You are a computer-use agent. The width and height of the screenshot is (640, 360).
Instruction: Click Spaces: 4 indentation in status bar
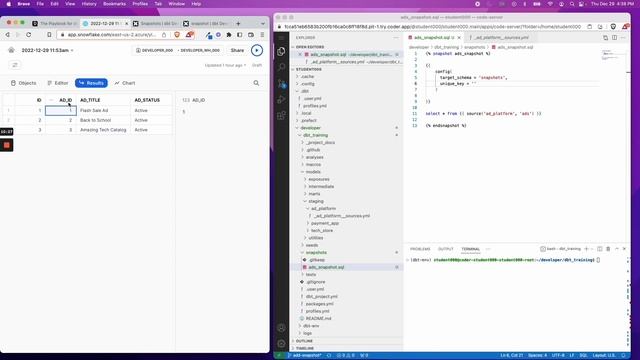[538, 356]
